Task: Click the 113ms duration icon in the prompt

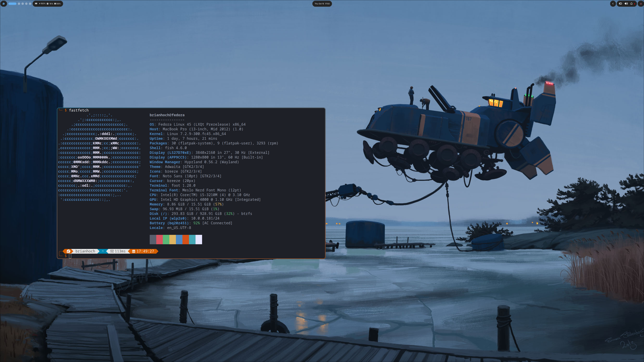Action: [112, 251]
